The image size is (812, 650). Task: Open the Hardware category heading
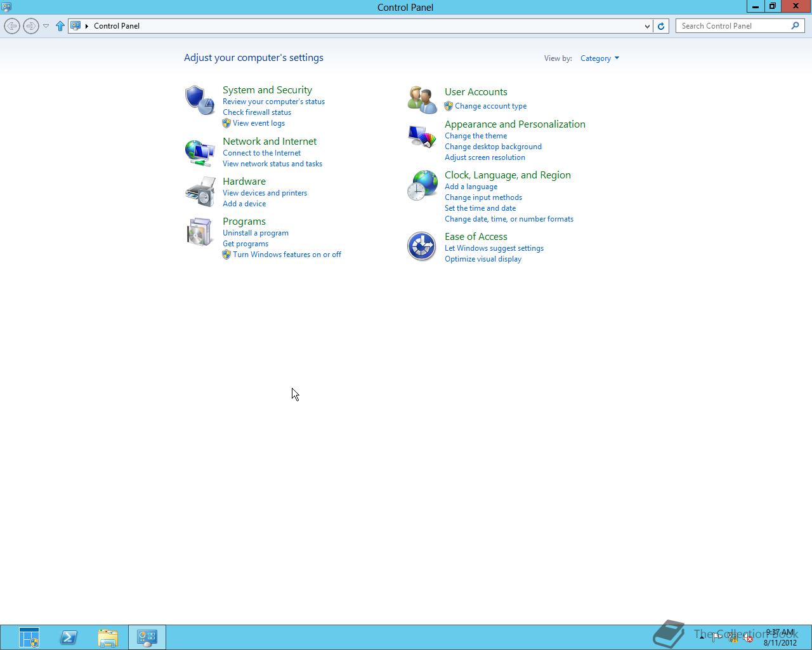244,182
